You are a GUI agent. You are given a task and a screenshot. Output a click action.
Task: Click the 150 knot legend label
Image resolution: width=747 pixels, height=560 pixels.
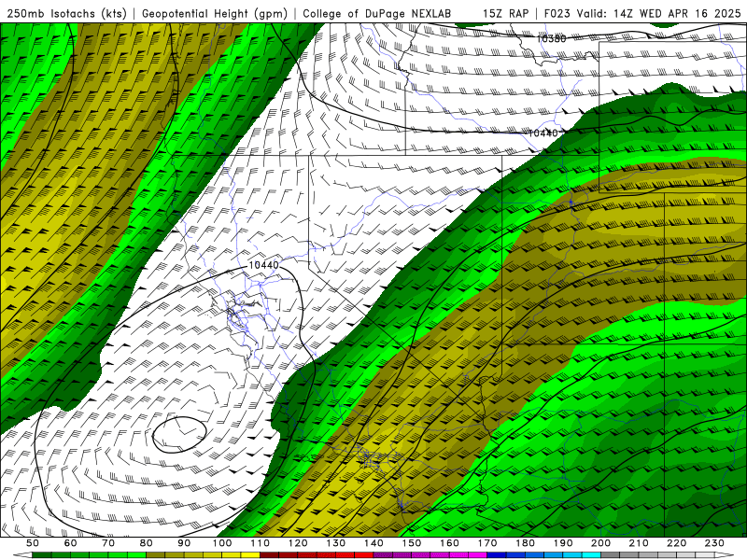[412, 543]
